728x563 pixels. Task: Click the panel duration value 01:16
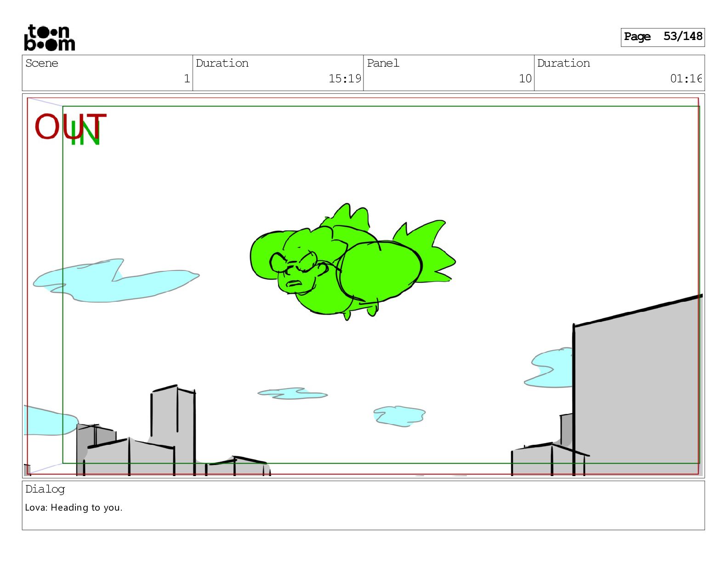[686, 79]
